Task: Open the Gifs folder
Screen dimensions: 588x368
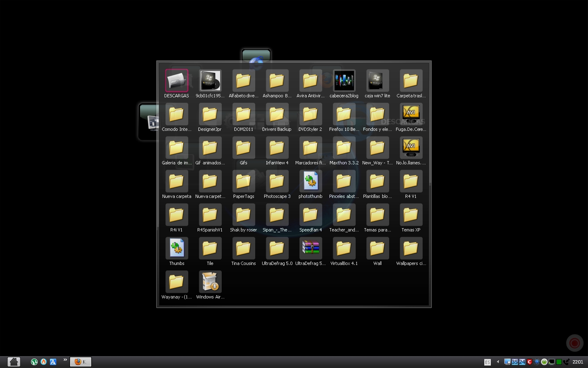Action: click(x=243, y=148)
